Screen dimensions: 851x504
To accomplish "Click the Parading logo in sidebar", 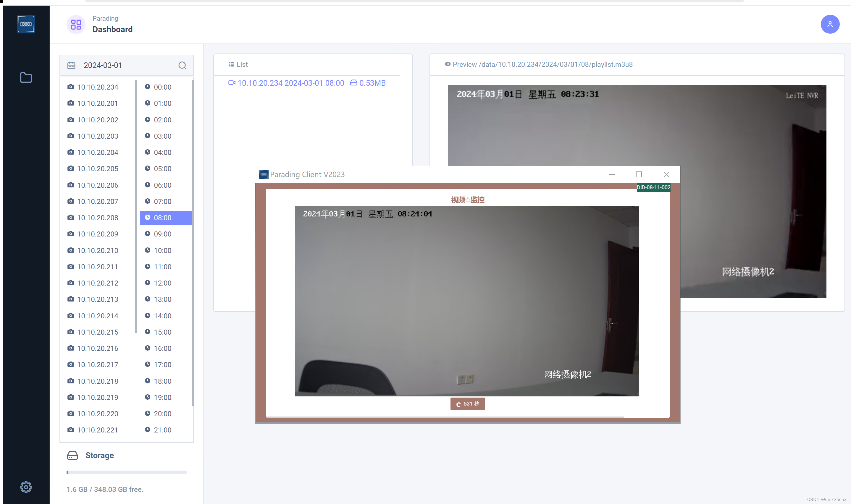I will pos(26,24).
